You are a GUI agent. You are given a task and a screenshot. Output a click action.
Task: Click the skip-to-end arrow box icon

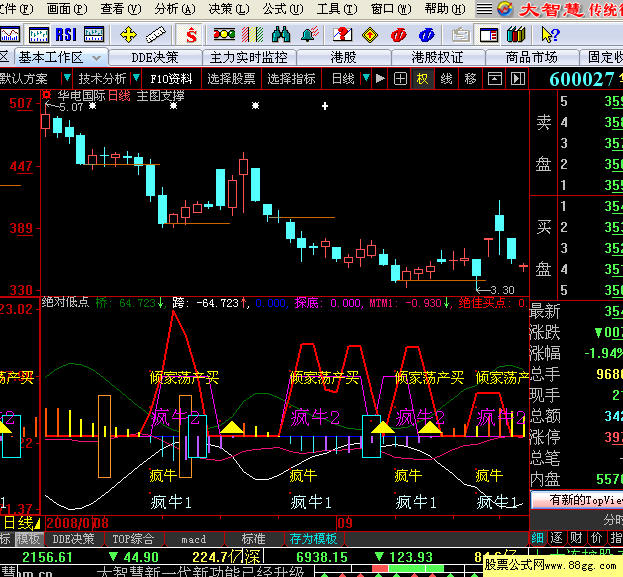518,79
